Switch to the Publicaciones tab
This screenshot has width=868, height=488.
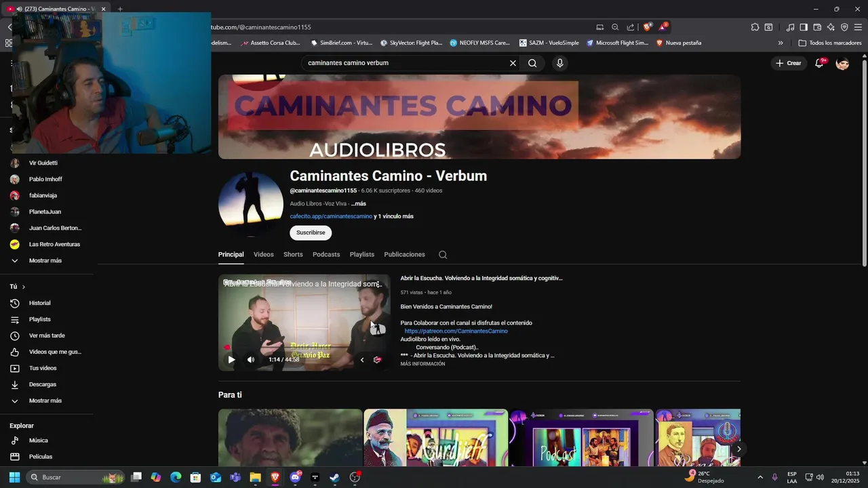405,255
